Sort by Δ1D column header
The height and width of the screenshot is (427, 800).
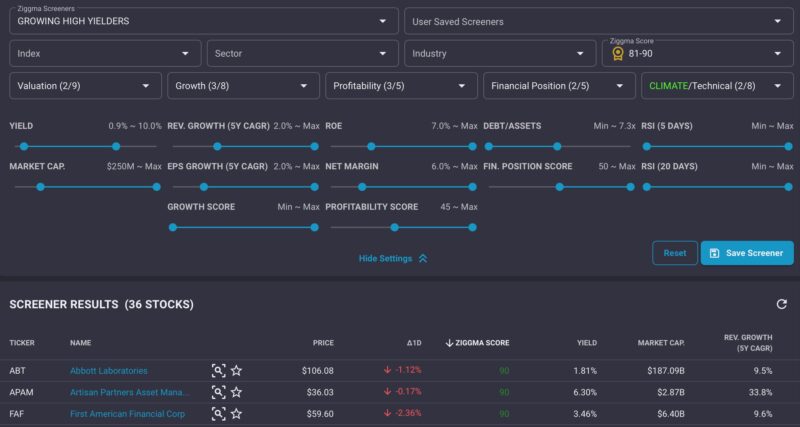(x=414, y=343)
